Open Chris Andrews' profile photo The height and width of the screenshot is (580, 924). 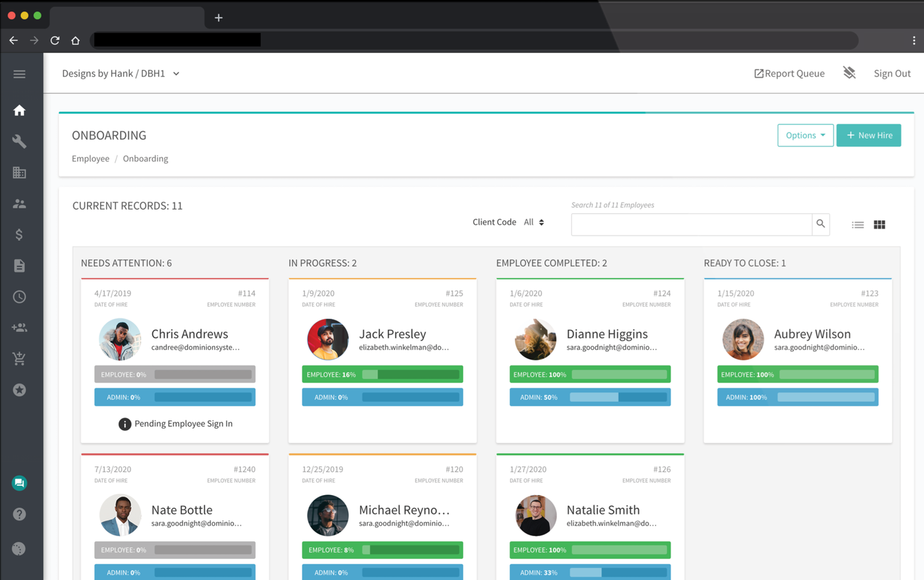coord(120,339)
